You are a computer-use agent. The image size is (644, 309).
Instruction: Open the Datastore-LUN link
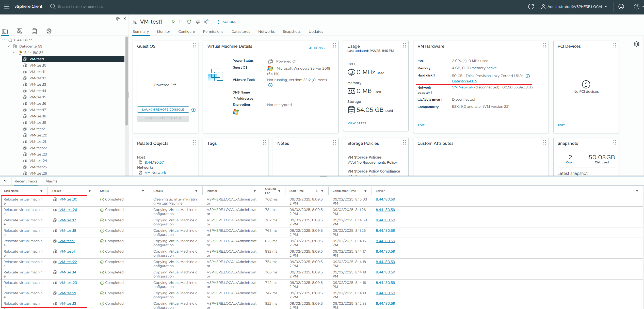pyautogui.click(x=464, y=81)
